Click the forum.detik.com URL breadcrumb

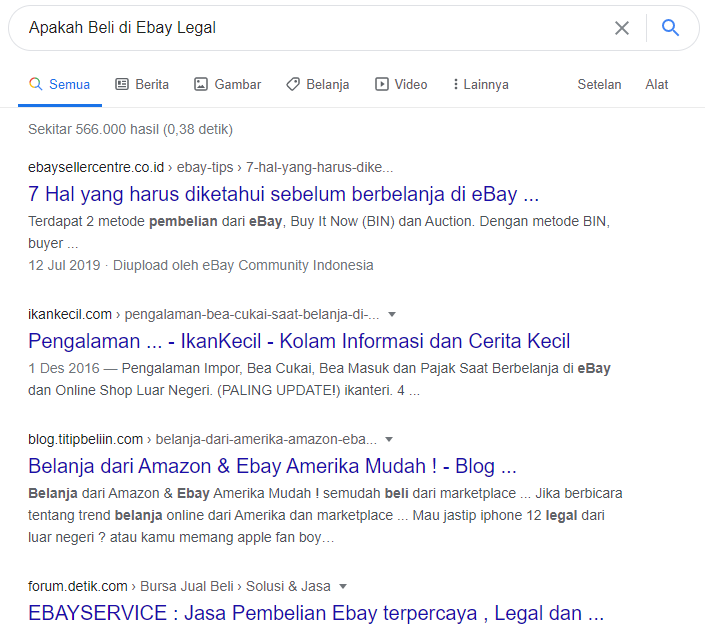click(179, 586)
